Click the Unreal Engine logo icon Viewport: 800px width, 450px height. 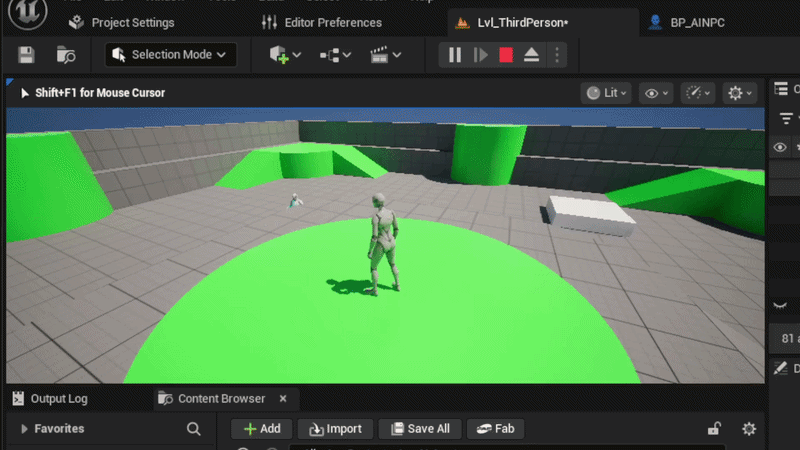point(28,13)
